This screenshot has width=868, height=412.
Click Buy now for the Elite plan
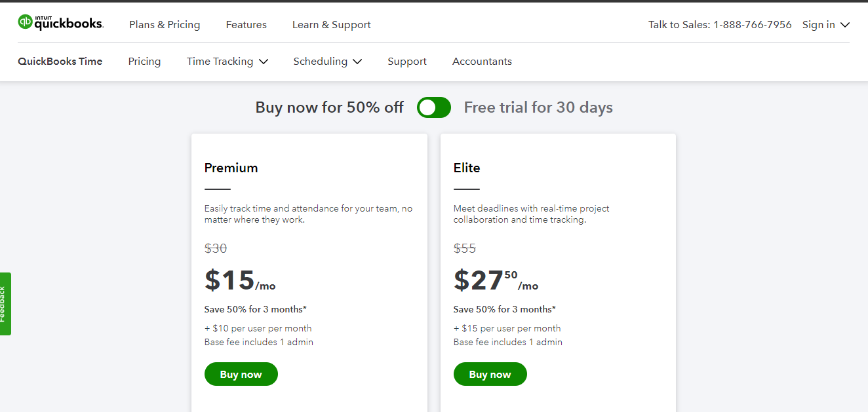point(490,374)
